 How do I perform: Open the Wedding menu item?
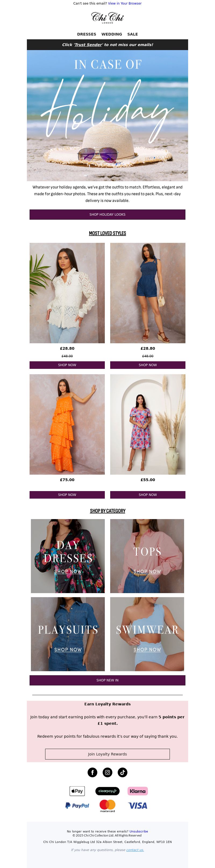pos(112,34)
